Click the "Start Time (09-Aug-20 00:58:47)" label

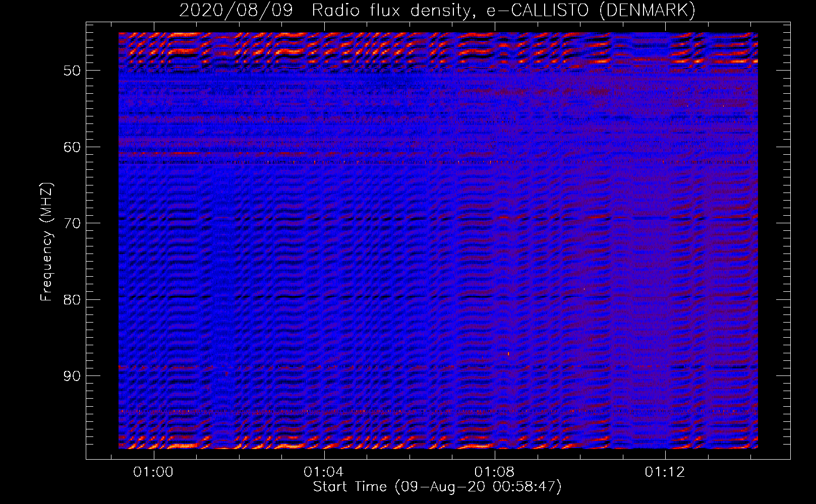(437, 487)
